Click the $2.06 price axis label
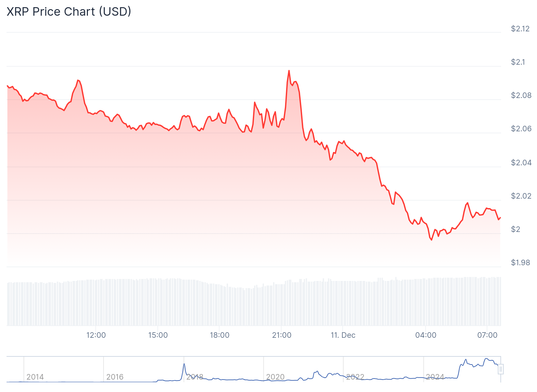This screenshot has width=537, height=392. point(521,129)
